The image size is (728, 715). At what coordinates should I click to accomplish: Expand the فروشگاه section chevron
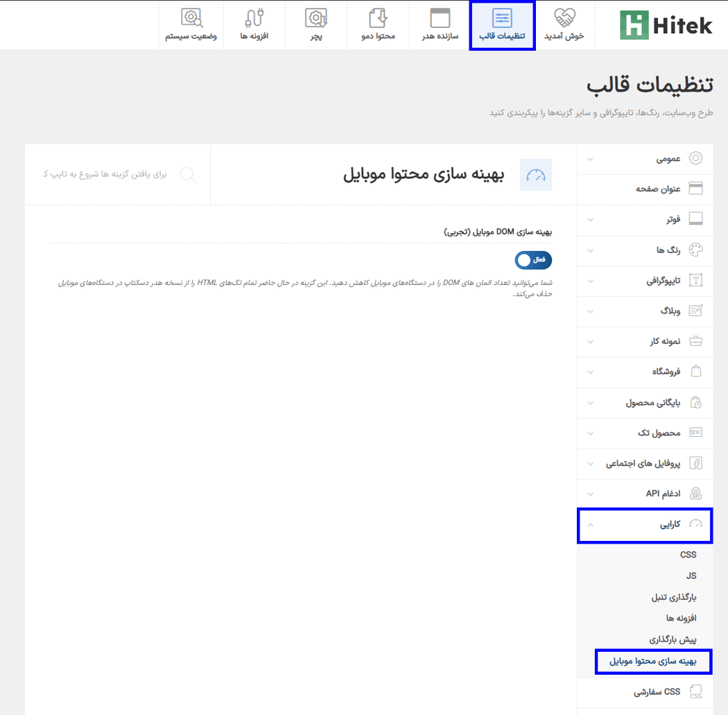[590, 372]
